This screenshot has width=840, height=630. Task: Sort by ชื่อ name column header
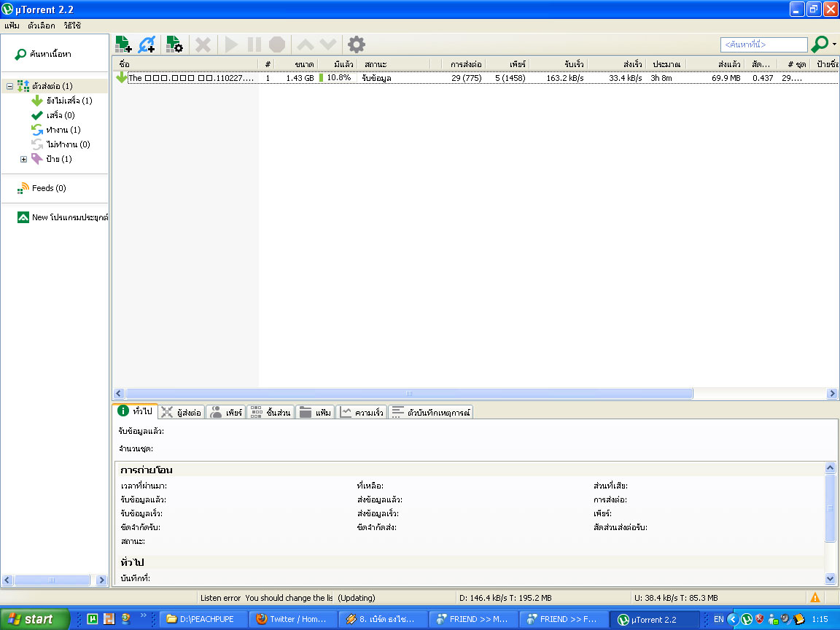pos(186,63)
